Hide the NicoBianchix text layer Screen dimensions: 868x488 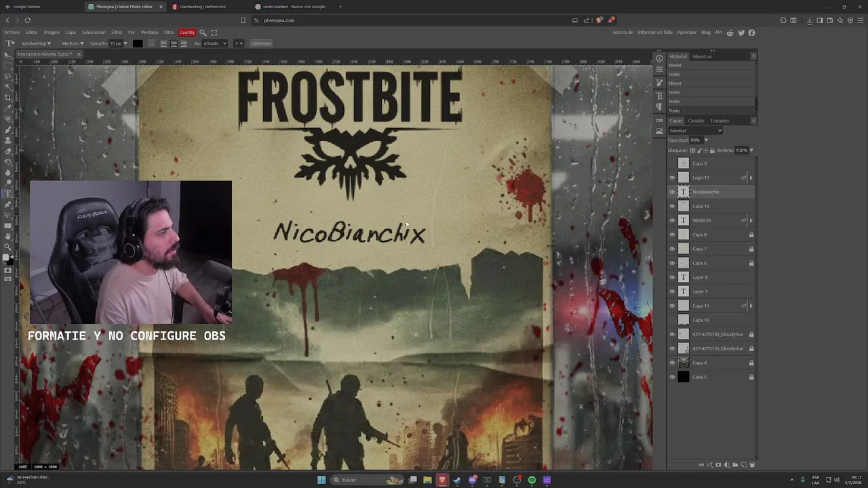[x=672, y=192]
